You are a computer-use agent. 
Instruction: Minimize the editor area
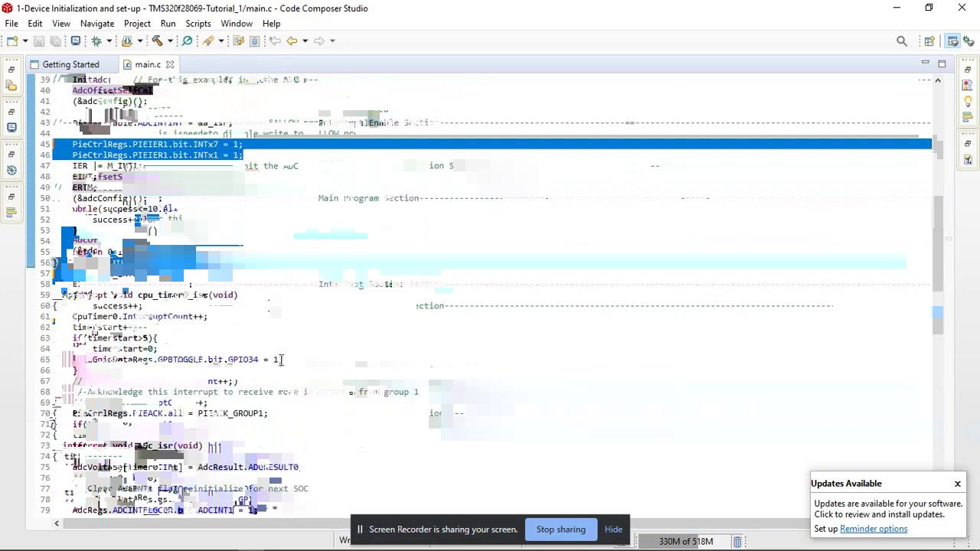click(925, 63)
